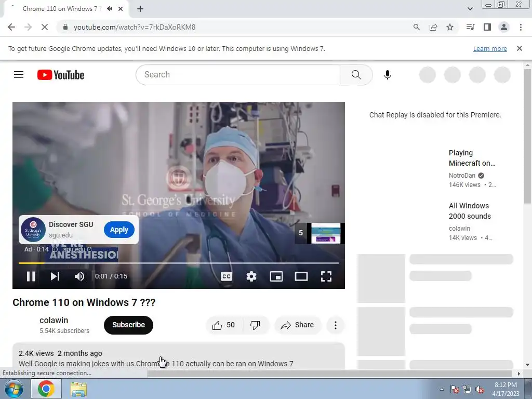Image resolution: width=532 pixels, height=399 pixels.
Task: Open the colawin channel name
Action: [x=54, y=320]
